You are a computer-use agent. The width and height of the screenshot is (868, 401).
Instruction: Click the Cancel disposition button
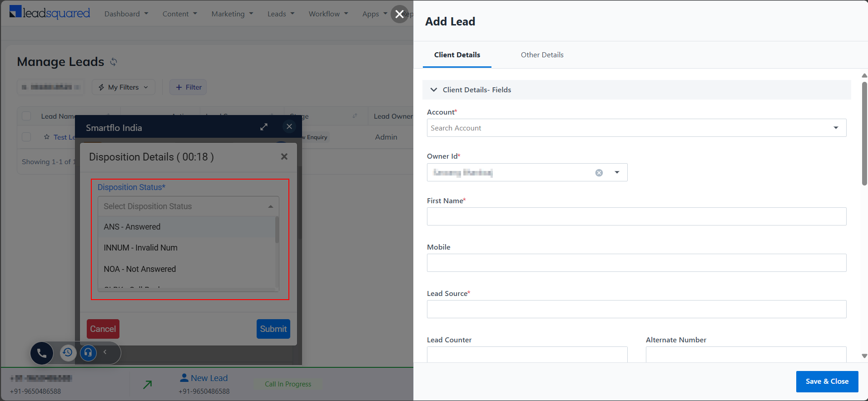(x=103, y=329)
